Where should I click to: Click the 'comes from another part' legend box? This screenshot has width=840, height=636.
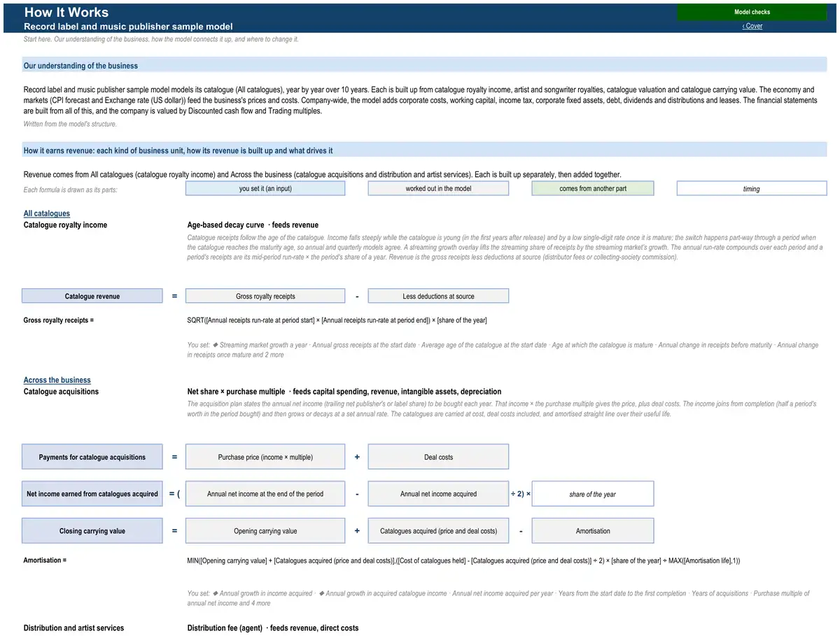pyautogui.click(x=593, y=188)
